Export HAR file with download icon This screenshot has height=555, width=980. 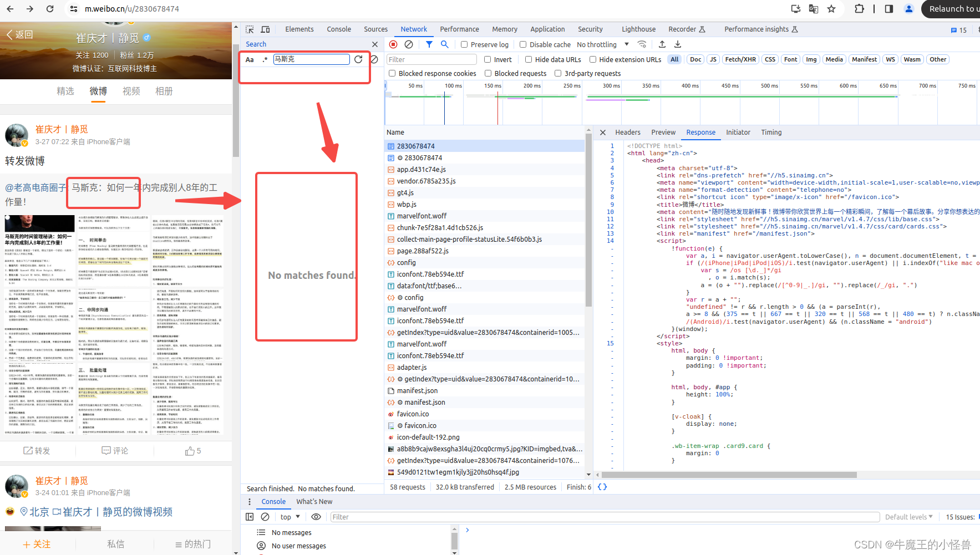678,44
